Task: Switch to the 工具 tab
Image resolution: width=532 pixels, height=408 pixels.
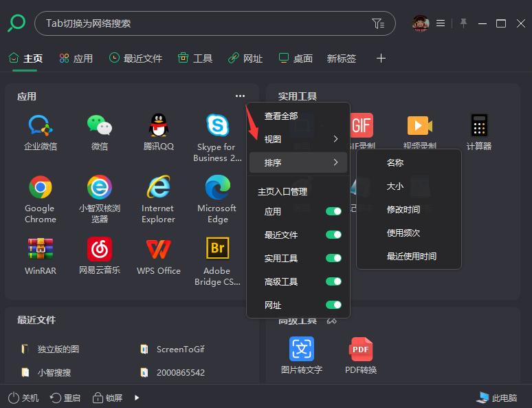Action: pos(195,58)
